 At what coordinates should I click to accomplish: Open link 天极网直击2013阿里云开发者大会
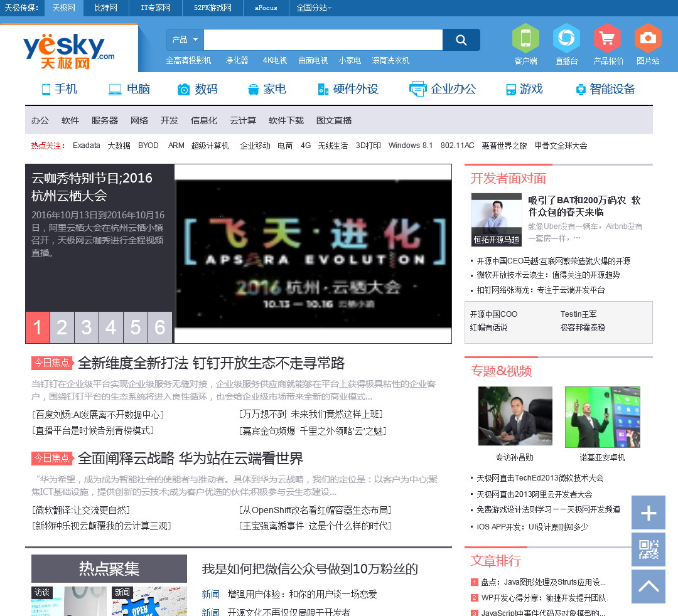tap(534, 494)
